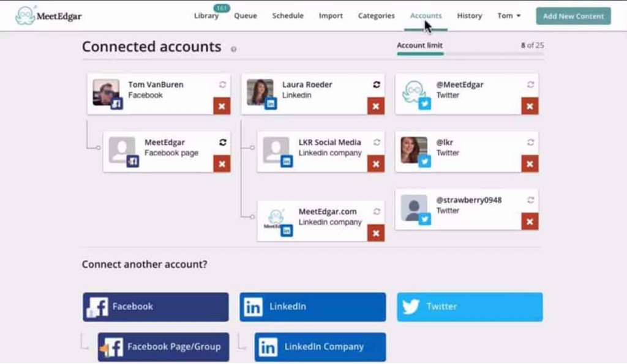
Task: Open the Tom user menu
Action: tap(508, 16)
